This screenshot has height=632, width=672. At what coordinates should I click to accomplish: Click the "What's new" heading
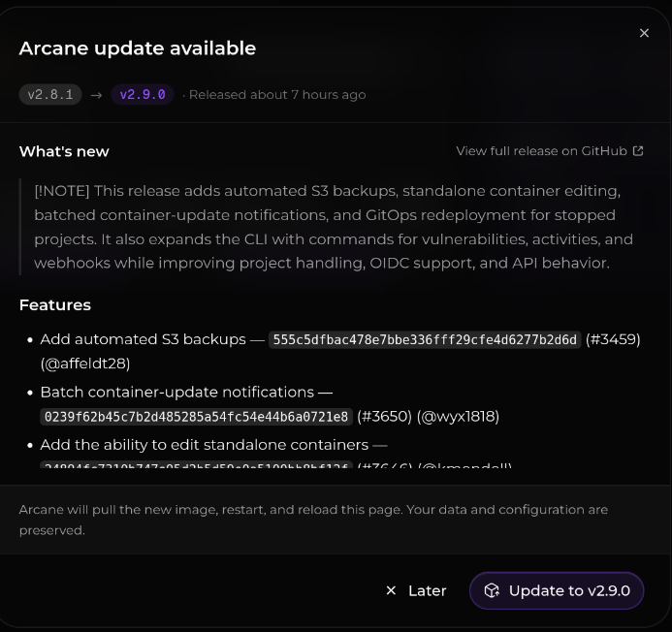pos(64,151)
